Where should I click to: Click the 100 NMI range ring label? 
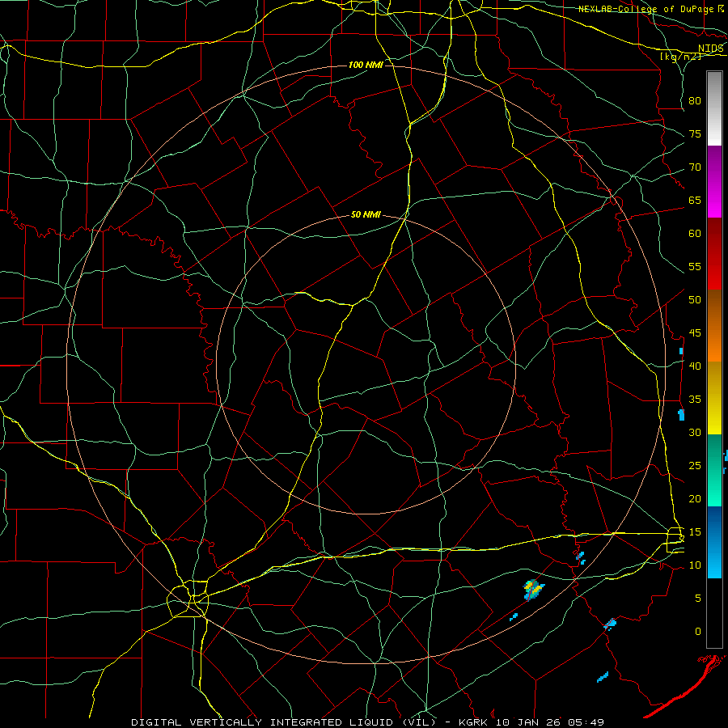tap(366, 65)
